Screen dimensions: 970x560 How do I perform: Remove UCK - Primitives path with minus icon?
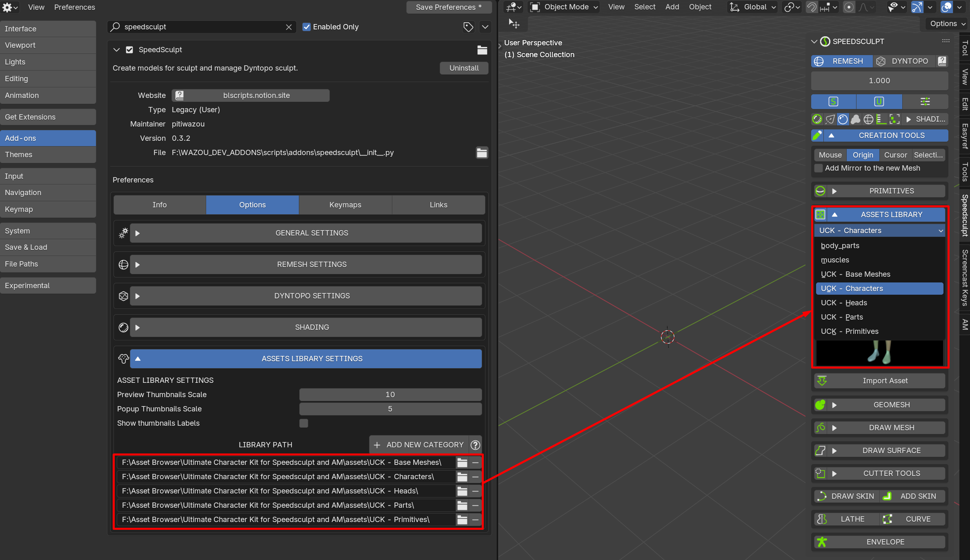tap(475, 520)
